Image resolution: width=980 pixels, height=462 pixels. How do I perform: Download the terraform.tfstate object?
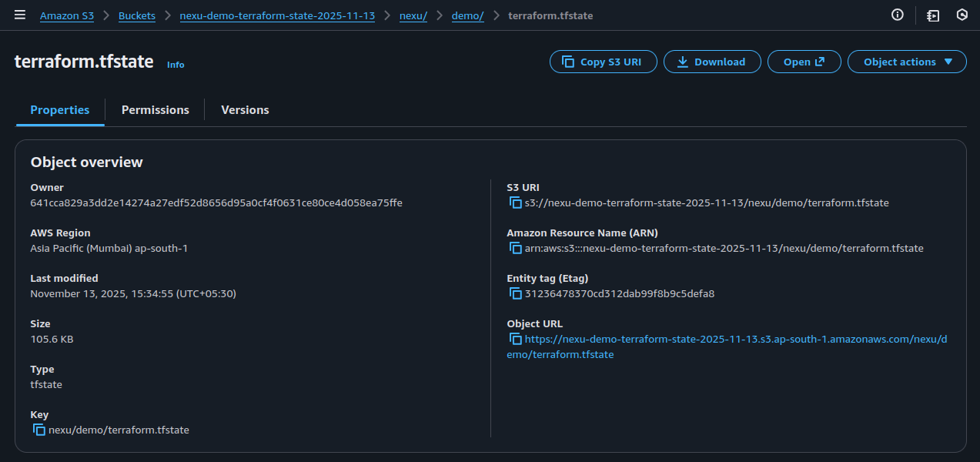pos(711,62)
